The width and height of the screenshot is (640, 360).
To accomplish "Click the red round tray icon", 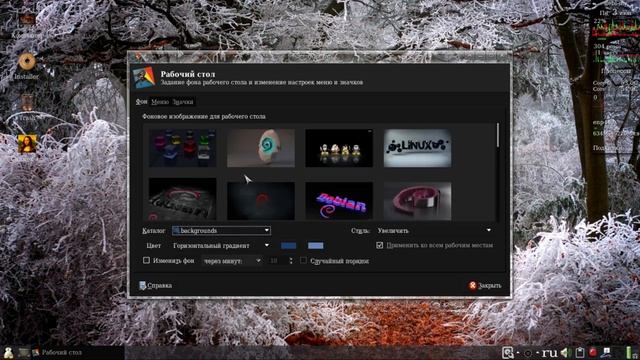I will point(593,352).
